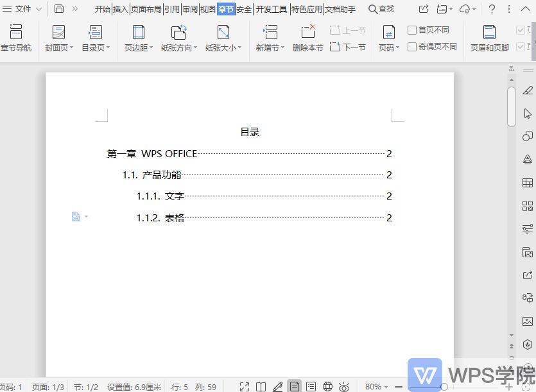Select the eye protection mode icon in status bar
Viewport: 536px width, 392px height.
click(344, 386)
